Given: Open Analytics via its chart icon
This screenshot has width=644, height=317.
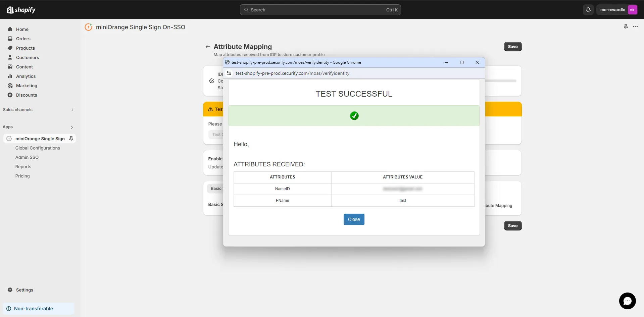Looking at the screenshot, I should tap(10, 76).
